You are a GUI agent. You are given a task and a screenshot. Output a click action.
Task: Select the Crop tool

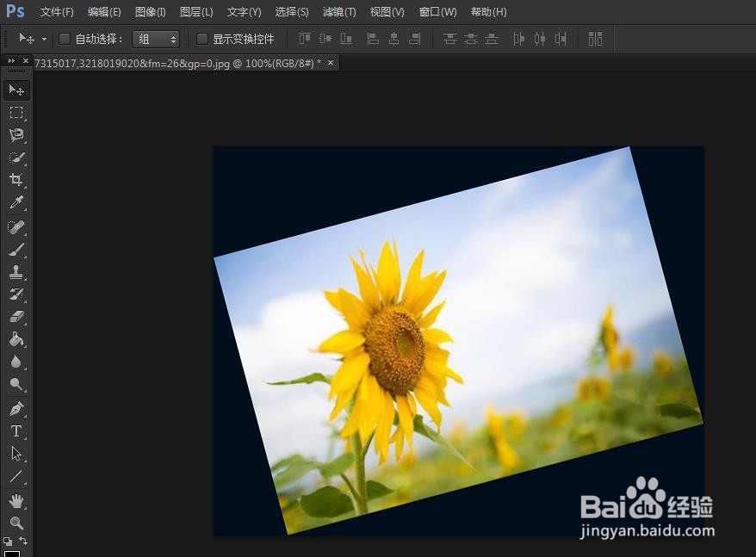[16, 179]
